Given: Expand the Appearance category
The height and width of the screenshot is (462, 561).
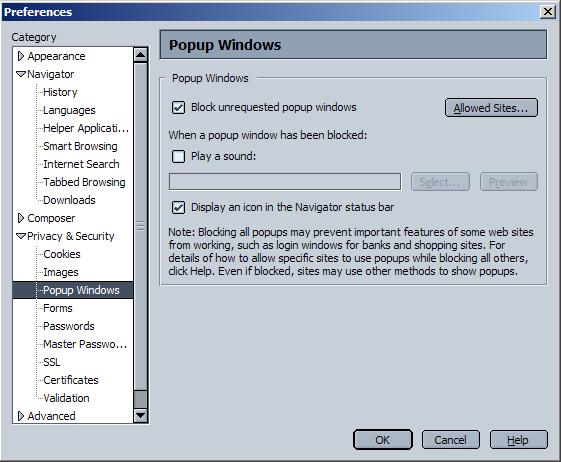Looking at the screenshot, I should pyautogui.click(x=21, y=56).
